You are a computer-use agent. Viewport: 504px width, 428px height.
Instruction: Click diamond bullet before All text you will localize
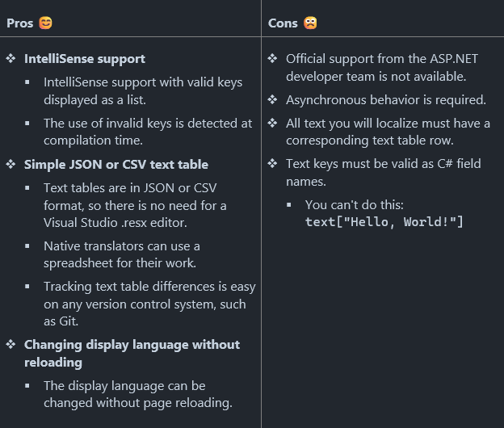[272, 123]
